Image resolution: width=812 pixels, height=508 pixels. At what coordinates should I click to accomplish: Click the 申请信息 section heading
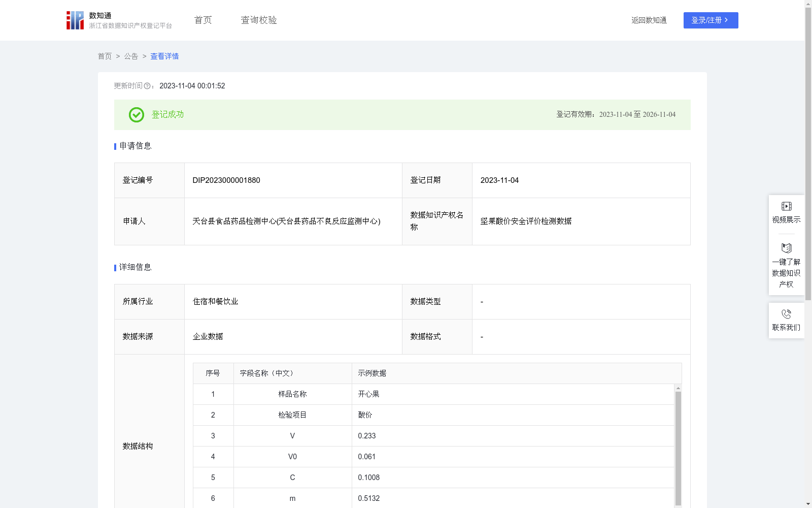click(136, 146)
